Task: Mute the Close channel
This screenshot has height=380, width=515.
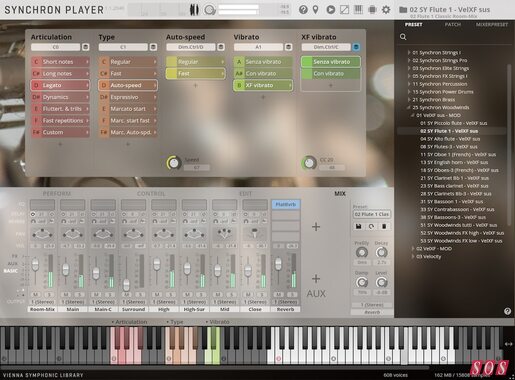Action: [248, 295]
